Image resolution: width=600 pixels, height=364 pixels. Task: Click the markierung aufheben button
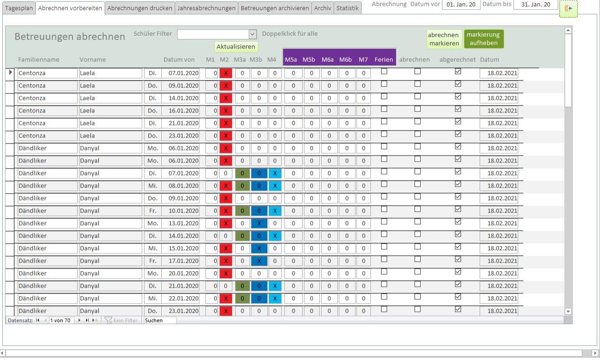coord(483,39)
